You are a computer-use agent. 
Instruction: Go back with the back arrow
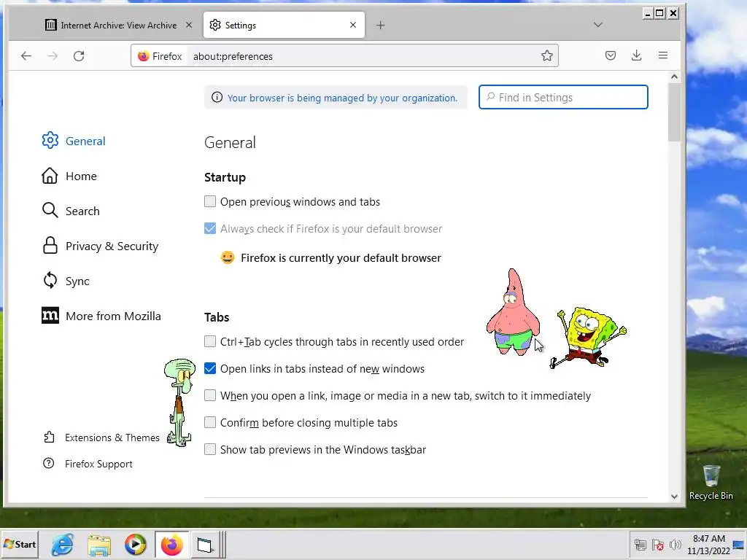tap(26, 55)
